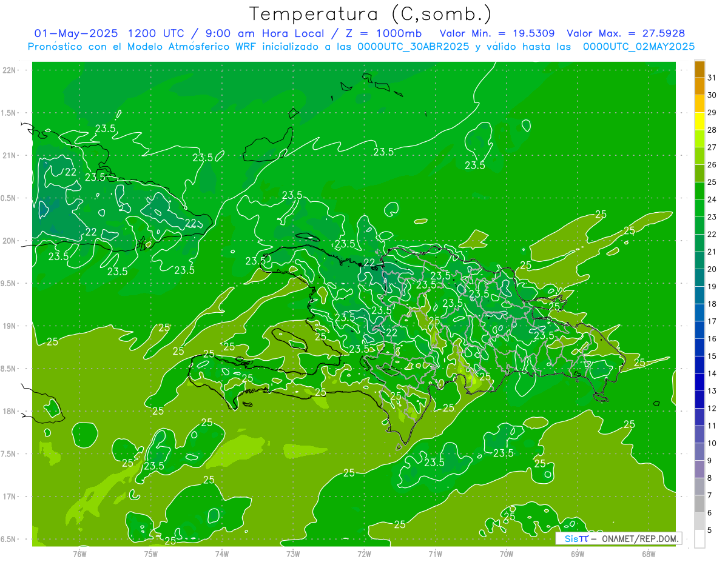Click the 'SisTT - ONAMET/REP.DOM.' credit label
The image size is (728, 562).
tap(619, 538)
